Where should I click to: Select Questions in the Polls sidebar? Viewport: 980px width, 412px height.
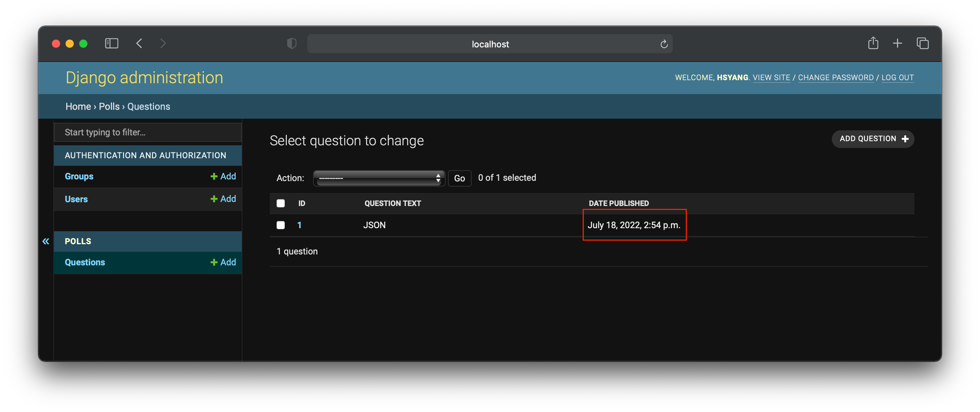click(85, 262)
